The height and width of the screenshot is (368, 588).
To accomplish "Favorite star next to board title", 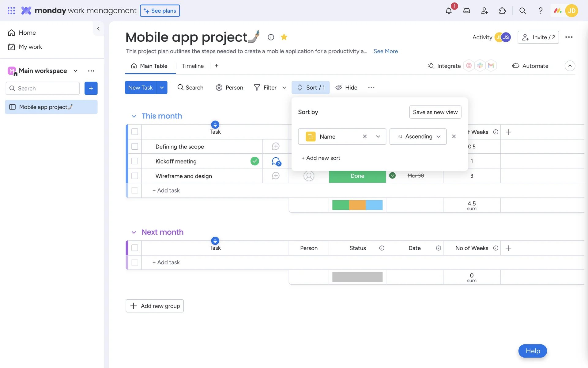I will (284, 37).
